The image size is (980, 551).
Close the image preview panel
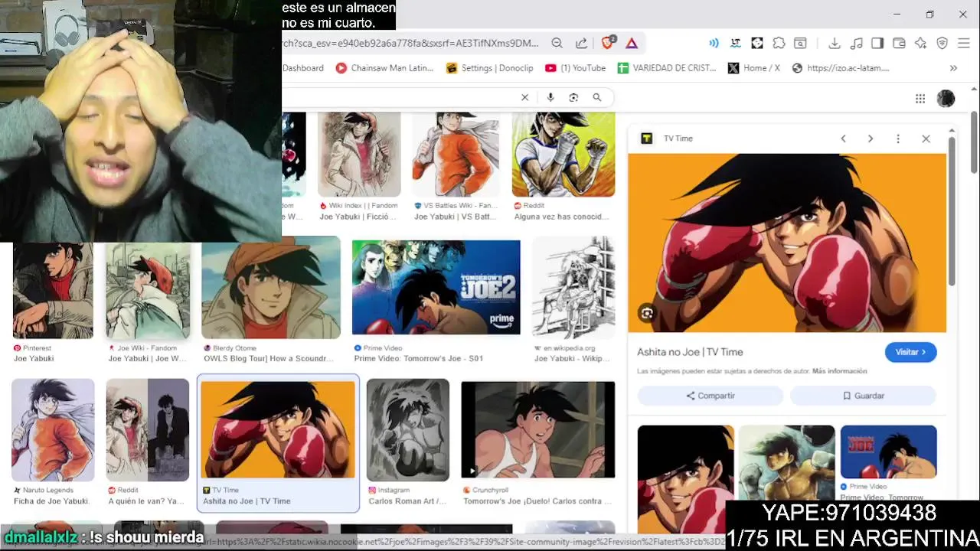926,139
